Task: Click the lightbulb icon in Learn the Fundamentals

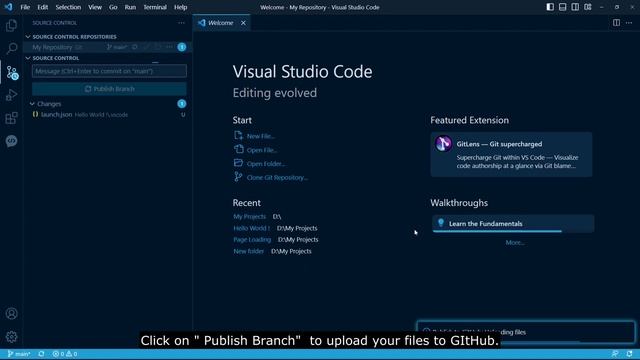Action: [x=441, y=223]
